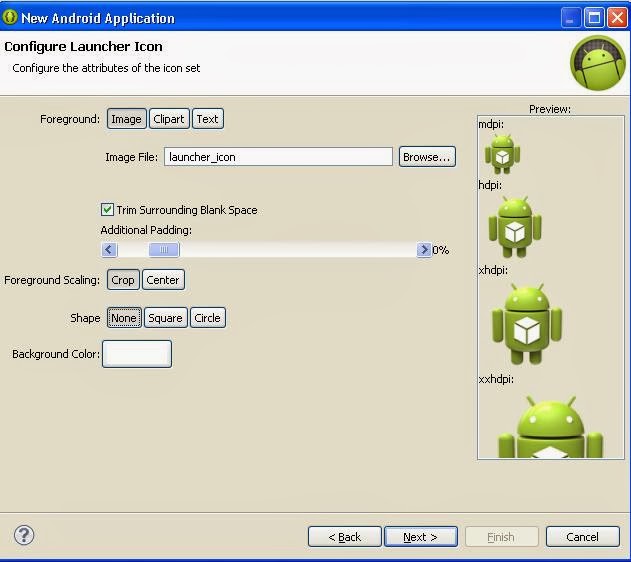Click the title bar application icon
The image size is (631, 562).
click(10, 17)
